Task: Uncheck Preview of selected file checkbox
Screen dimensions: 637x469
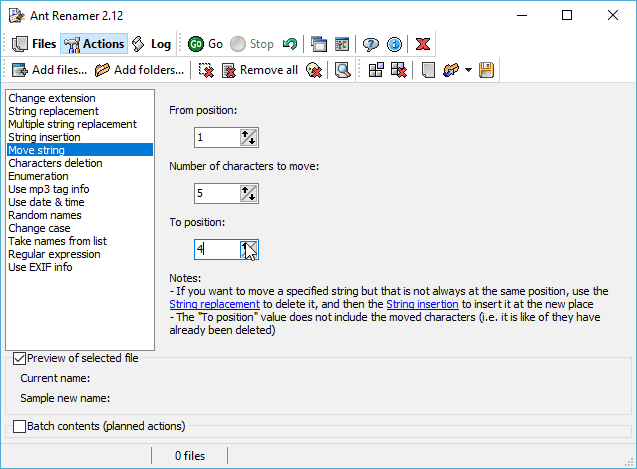Action: tap(20, 358)
